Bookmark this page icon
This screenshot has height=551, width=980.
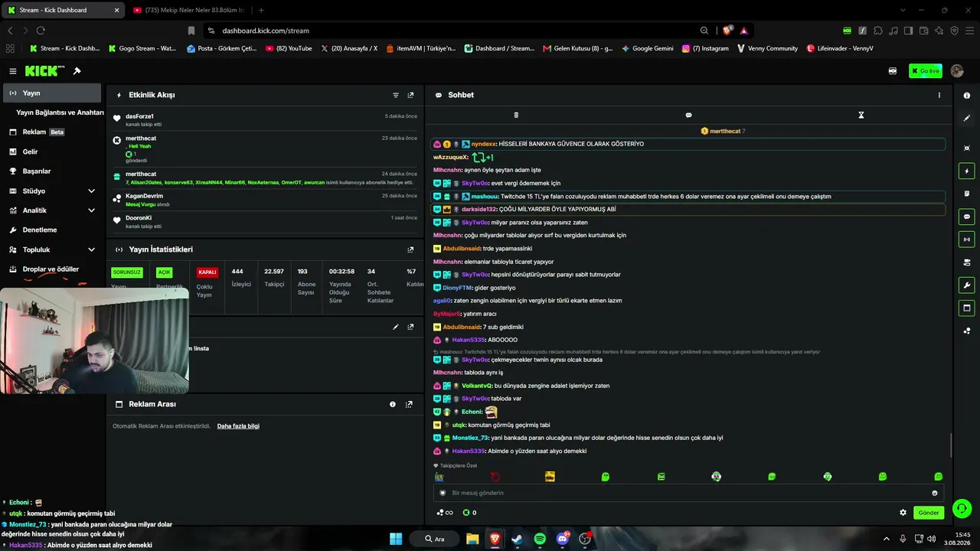tap(191, 31)
